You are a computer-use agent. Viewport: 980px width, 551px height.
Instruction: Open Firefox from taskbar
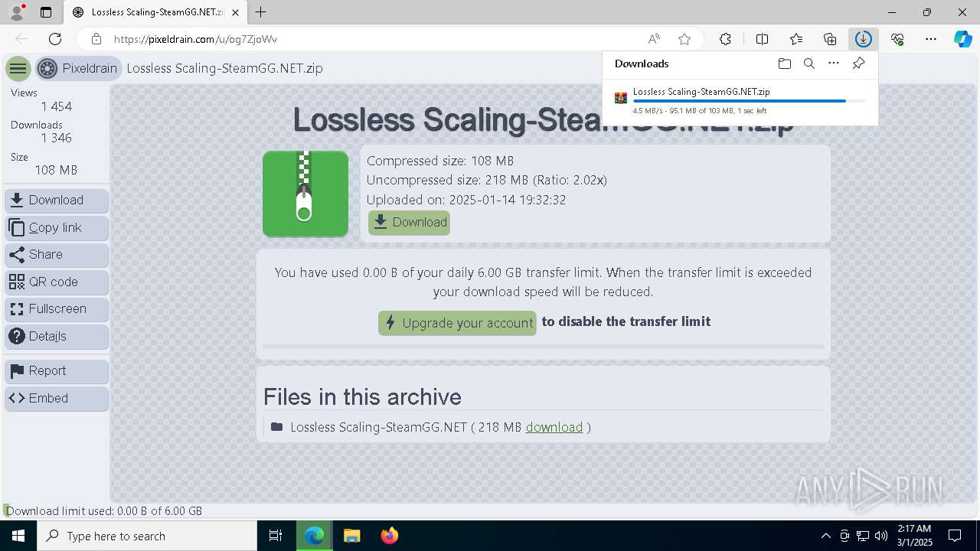click(390, 536)
